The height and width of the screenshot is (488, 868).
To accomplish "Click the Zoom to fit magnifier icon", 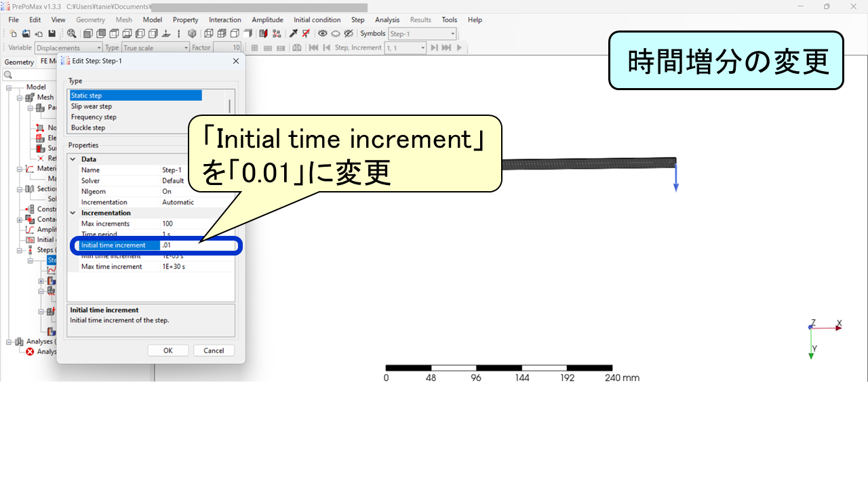I will coord(71,33).
